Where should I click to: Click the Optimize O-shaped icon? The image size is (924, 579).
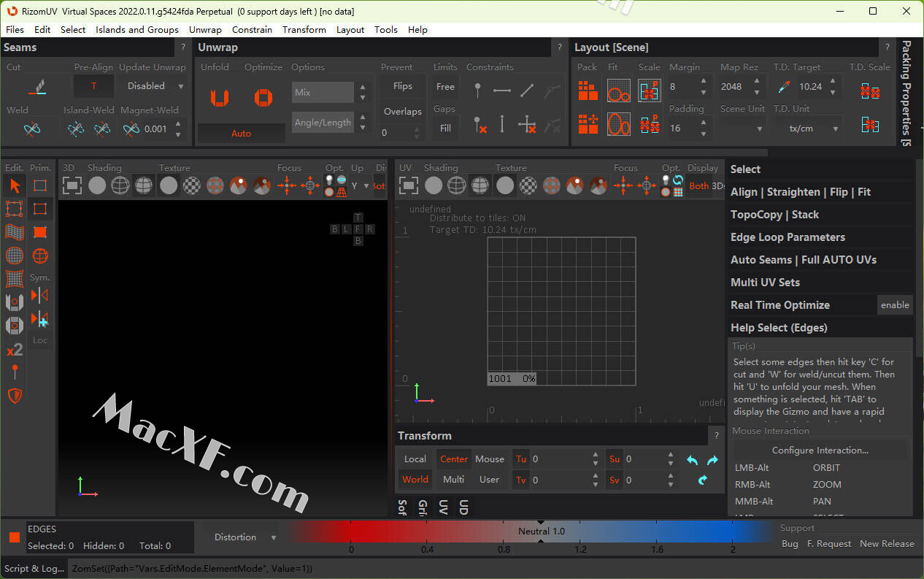pyautogui.click(x=263, y=97)
